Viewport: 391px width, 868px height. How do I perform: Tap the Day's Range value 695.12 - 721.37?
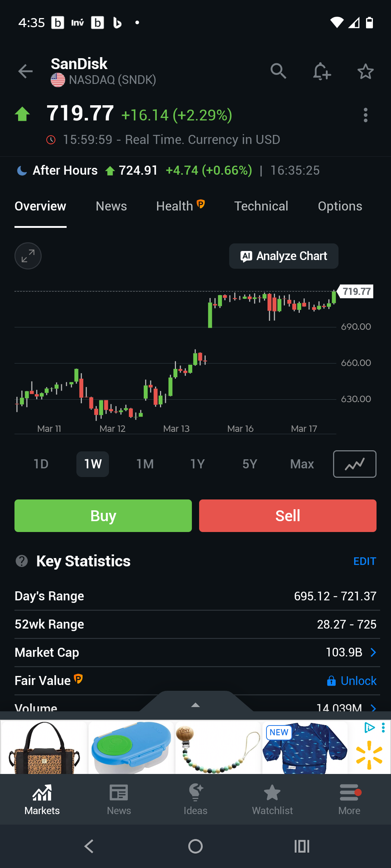coord(335,596)
